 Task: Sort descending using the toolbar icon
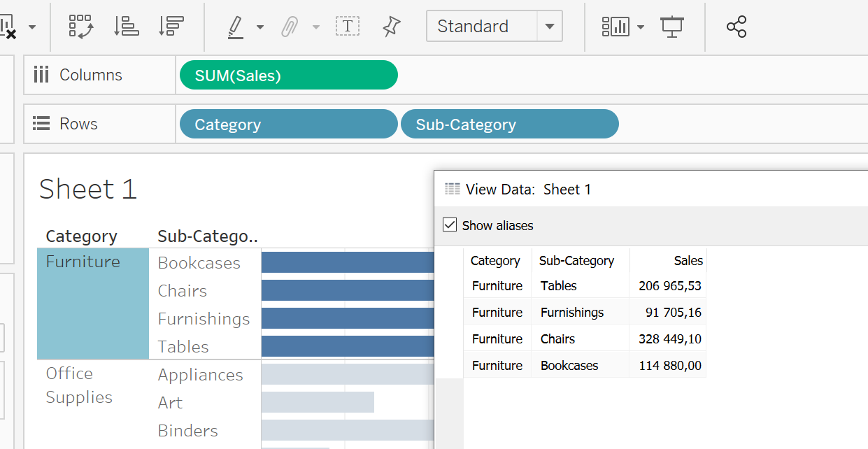tap(171, 26)
